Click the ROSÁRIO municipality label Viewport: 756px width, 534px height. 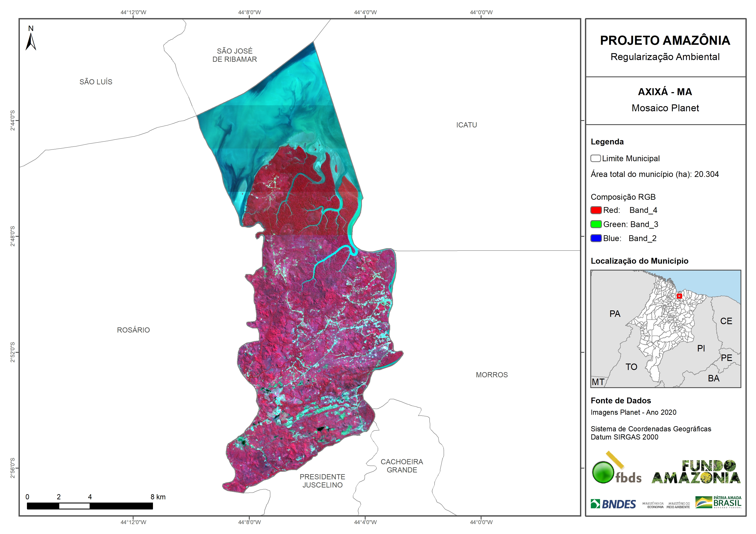[x=133, y=330]
